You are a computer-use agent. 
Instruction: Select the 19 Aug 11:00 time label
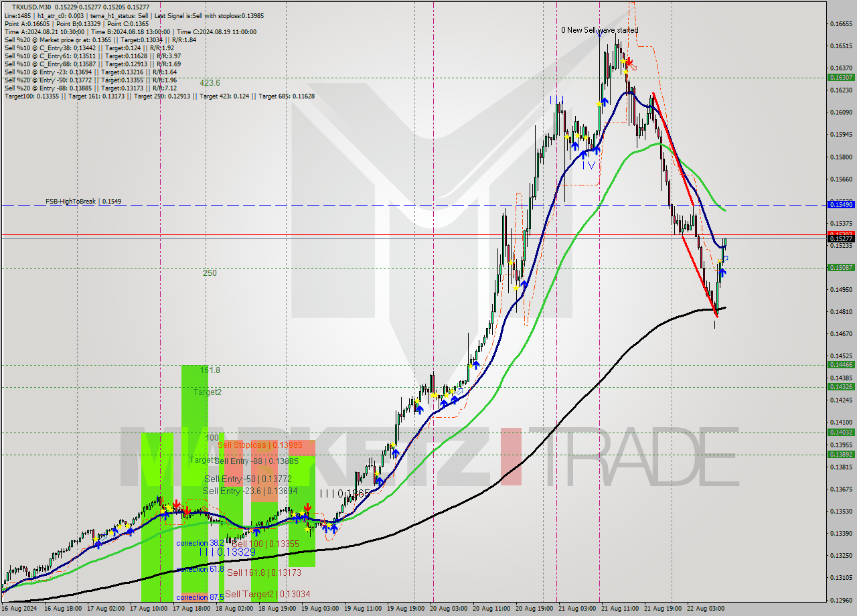click(362, 609)
